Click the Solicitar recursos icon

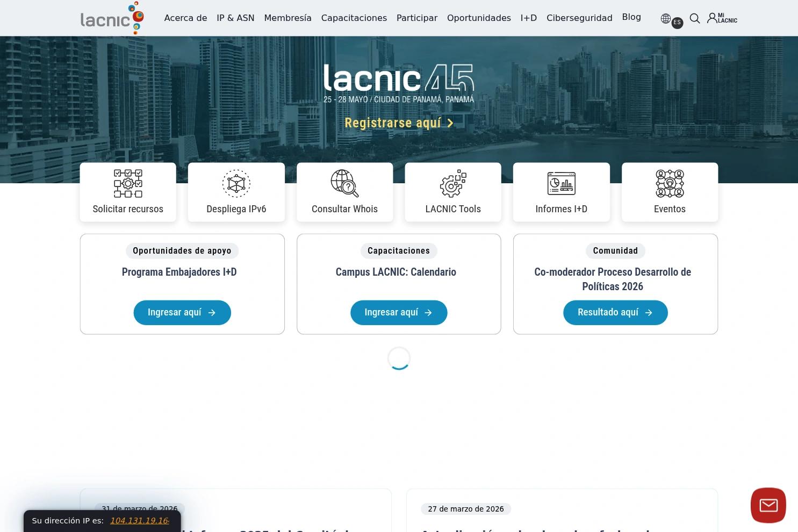(128, 184)
